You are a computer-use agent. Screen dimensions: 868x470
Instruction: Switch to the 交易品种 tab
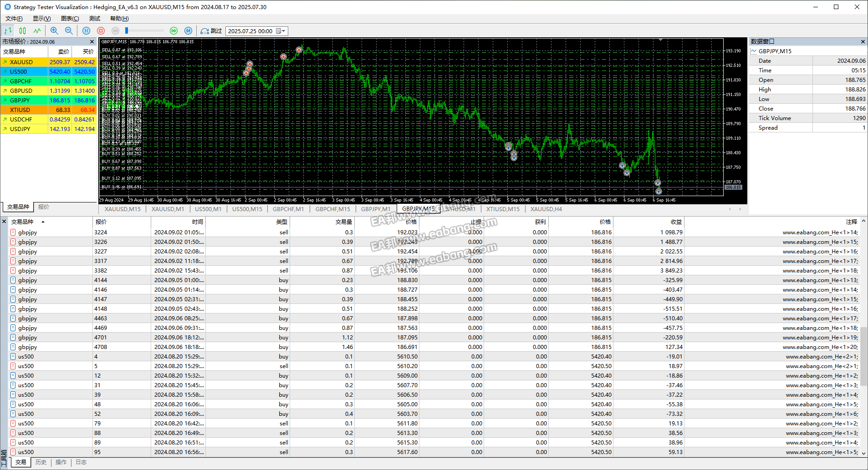(x=18, y=207)
